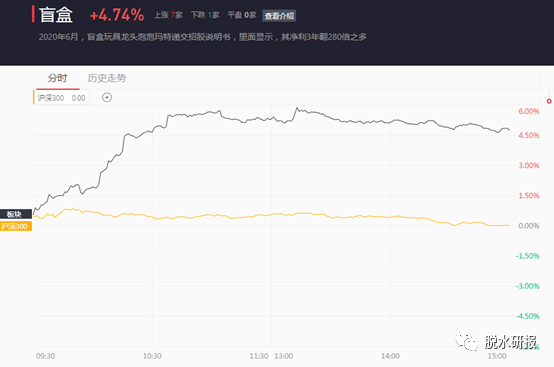Click the 盲盒 sector title
Screen dimensions: 554x367
56,15
